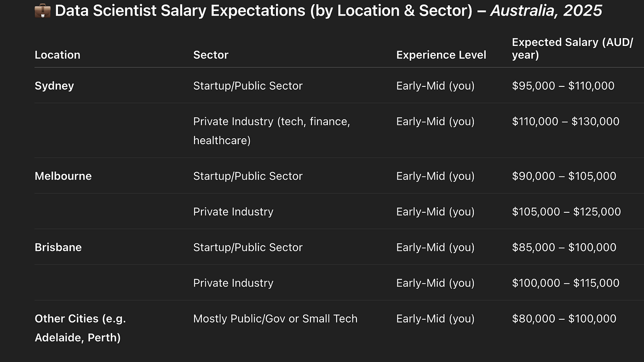This screenshot has width=644, height=362.
Task: Click the $90,000 – $105,000 salary cell
Action: click(564, 176)
